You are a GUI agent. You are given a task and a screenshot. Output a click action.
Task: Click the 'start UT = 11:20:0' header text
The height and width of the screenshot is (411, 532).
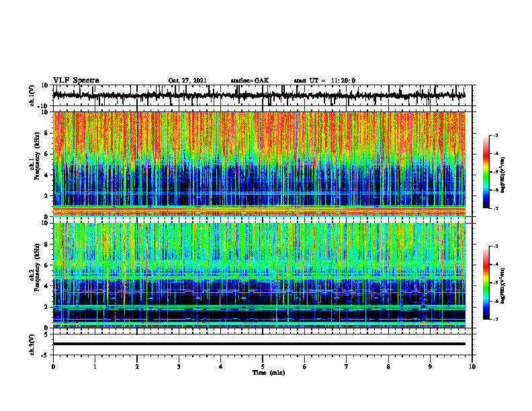(324, 81)
